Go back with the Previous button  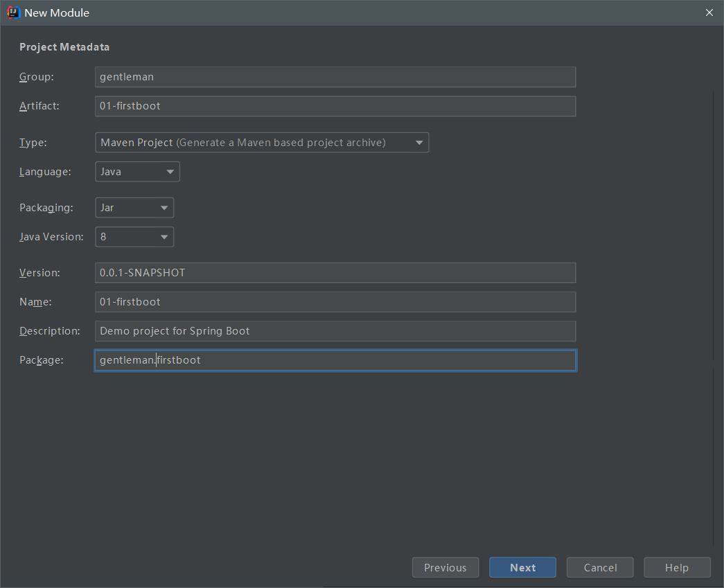point(445,568)
